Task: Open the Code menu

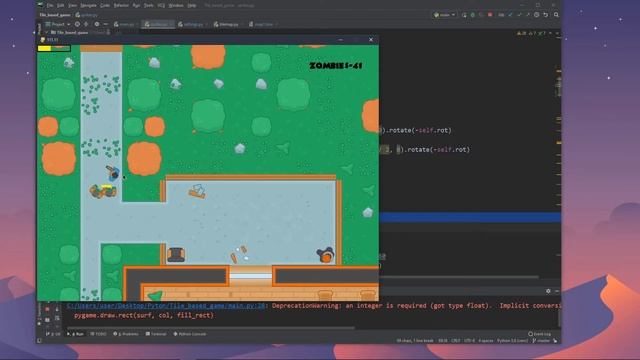Action: (x=105, y=6)
